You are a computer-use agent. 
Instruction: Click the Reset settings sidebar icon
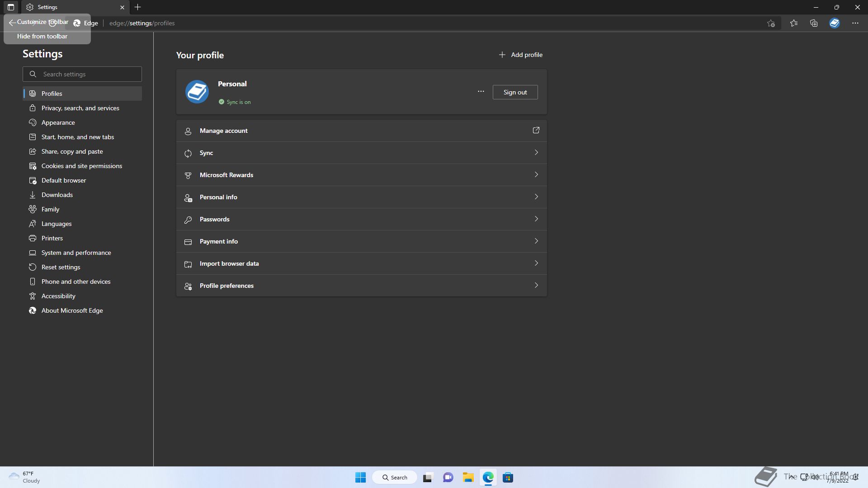[x=33, y=267]
